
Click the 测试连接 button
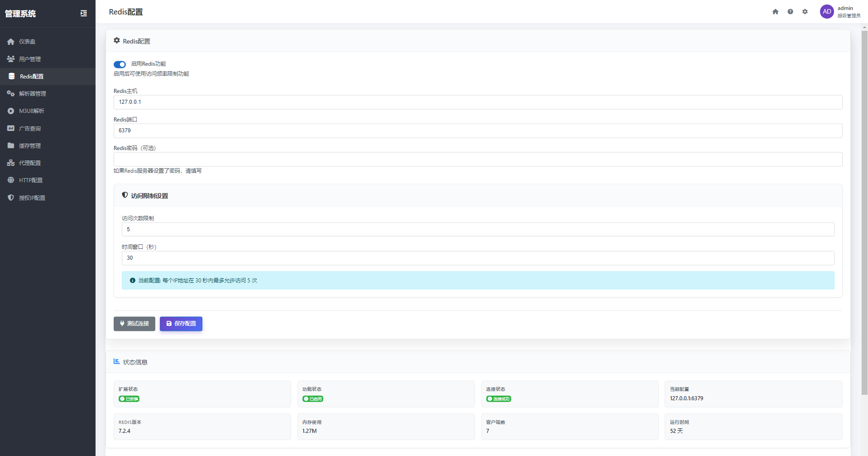(x=134, y=324)
